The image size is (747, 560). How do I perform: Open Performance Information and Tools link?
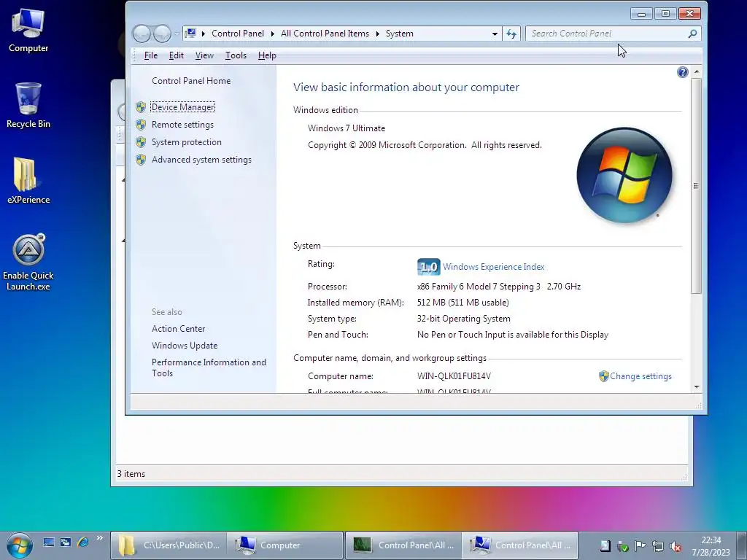[x=209, y=367]
